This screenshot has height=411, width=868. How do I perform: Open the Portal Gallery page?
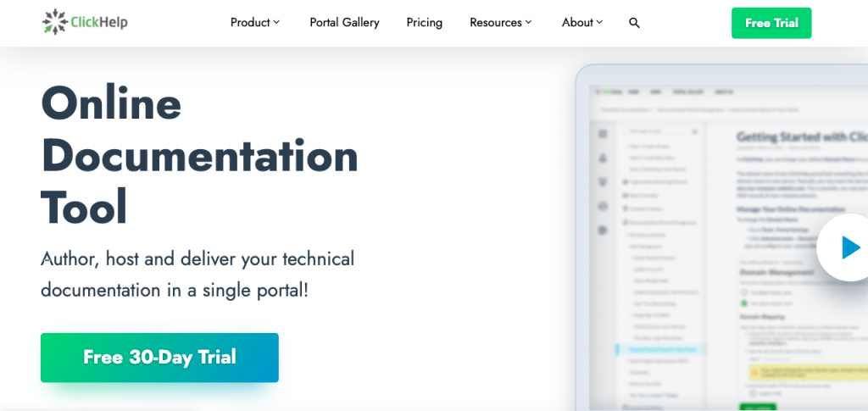tap(344, 23)
